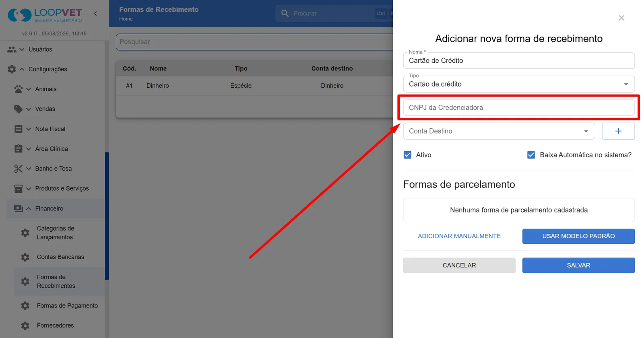Click the Vendas tag icon

coord(19,109)
